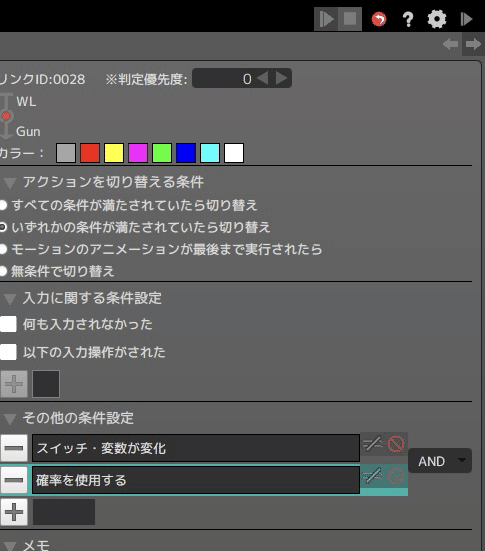This screenshot has width=485, height=551.
Task: Check 何も入力されなかった checkbox
Action: (x=8, y=324)
